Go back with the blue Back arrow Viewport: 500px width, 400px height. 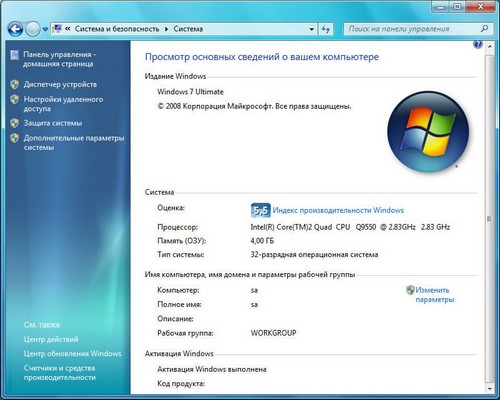(15, 29)
